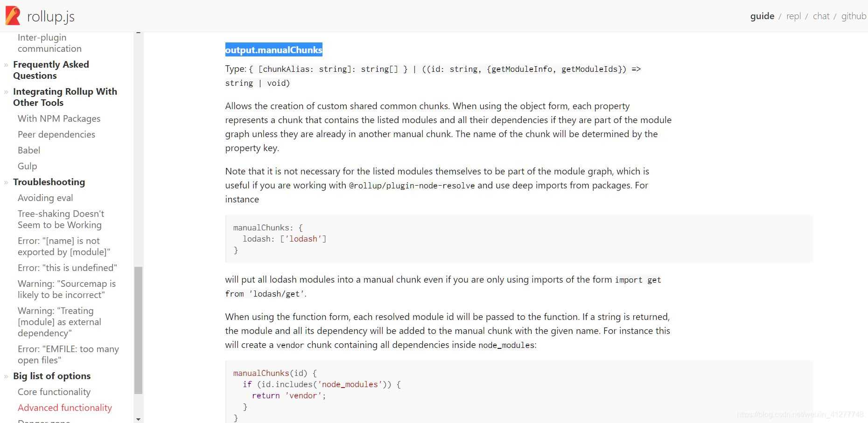Open the Peer dependencies sidebar entry
The image size is (868, 423).
56,134
